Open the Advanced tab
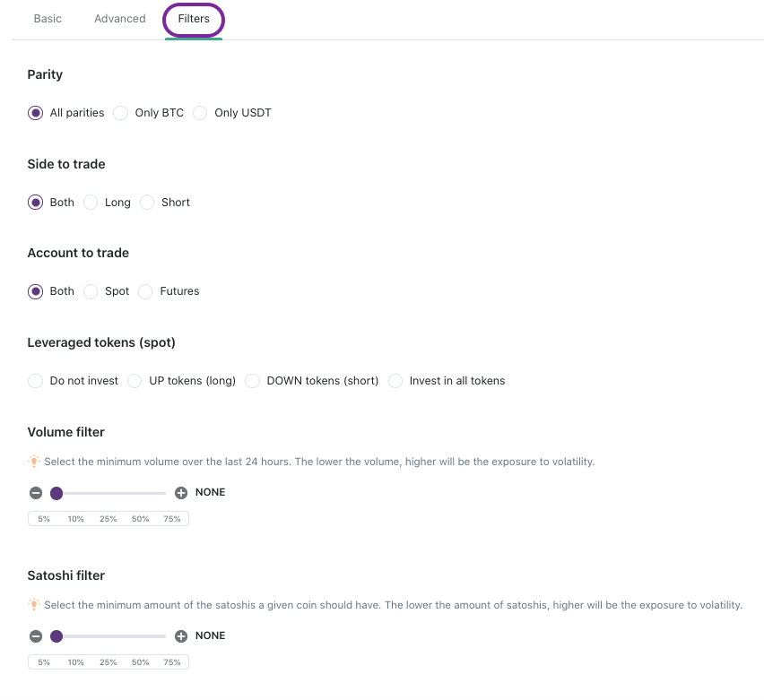 120,19
